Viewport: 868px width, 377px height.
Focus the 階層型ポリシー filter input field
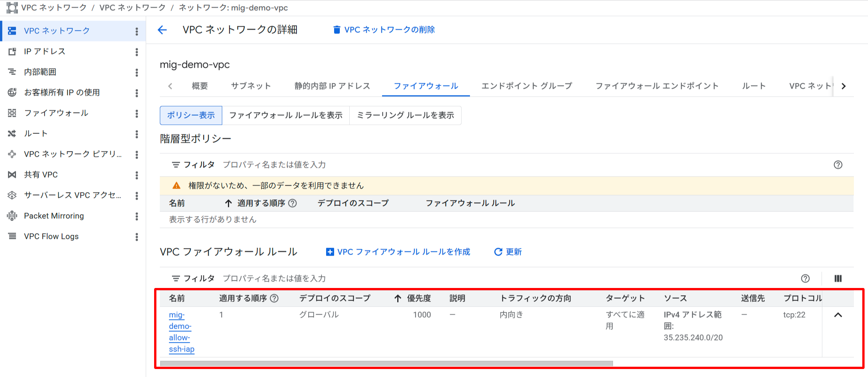click(x=525, y=165)
